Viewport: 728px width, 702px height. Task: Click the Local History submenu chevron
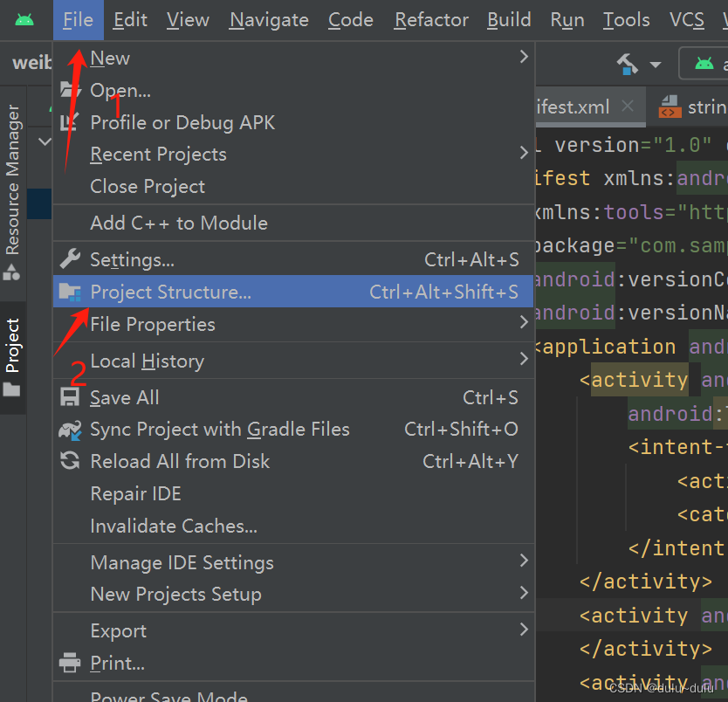click(x=525, y=359)
